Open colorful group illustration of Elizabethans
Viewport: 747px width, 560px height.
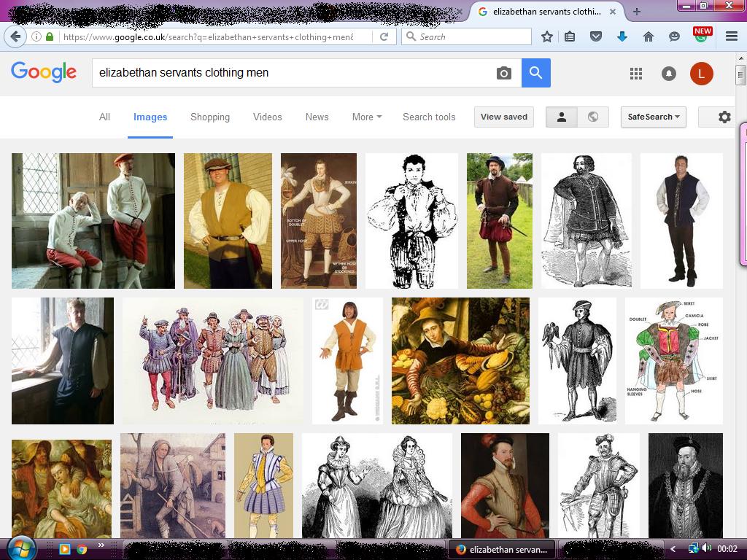[x=212, y=361]
